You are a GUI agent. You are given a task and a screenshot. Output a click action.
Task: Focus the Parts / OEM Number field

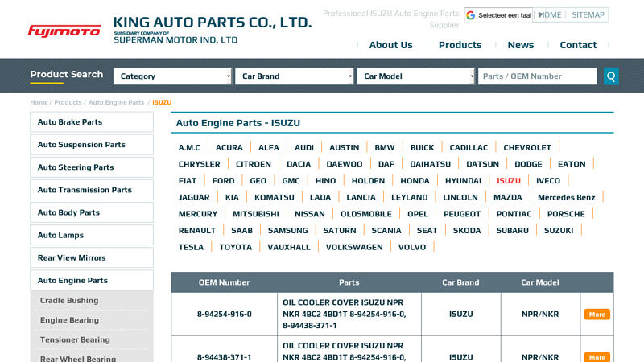click(537, 76)
